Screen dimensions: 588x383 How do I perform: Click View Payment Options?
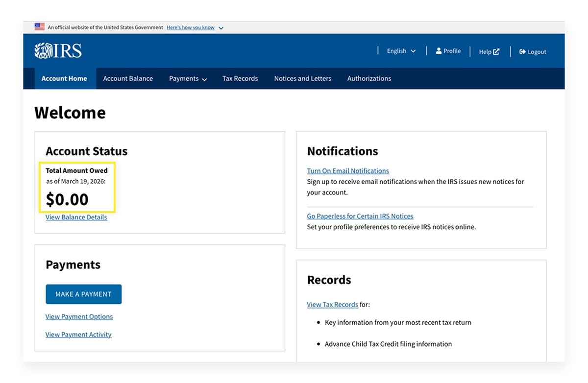79,316
